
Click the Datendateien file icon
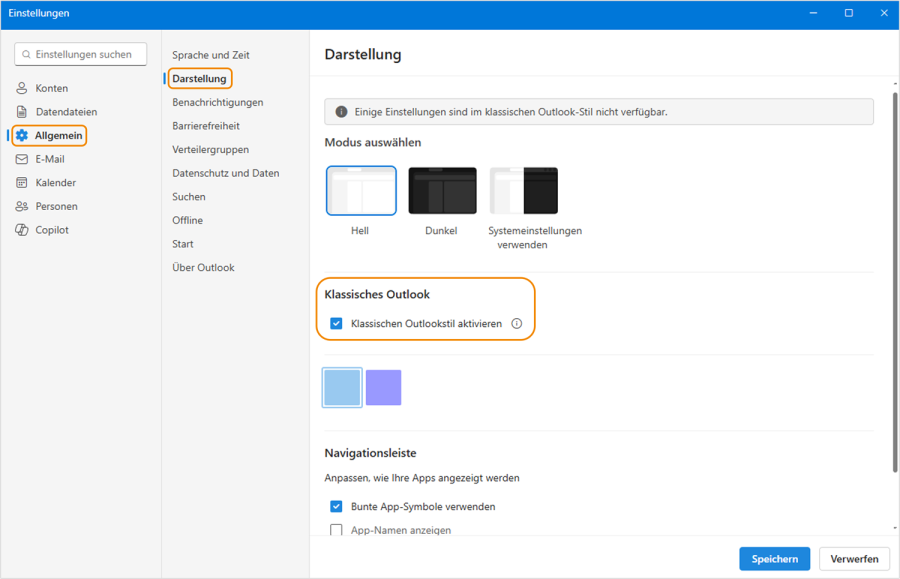pyautogui.click(x=22, y=111)
